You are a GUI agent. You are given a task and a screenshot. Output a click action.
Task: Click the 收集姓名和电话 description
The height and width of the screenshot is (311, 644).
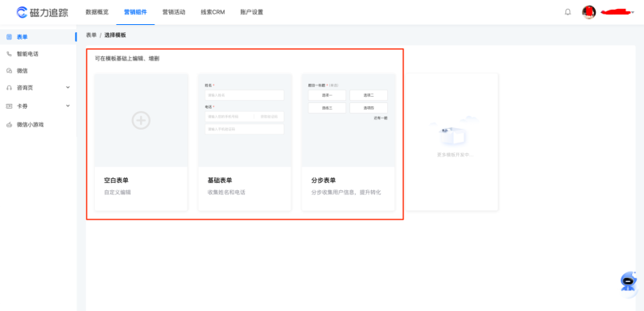(227, 193)
